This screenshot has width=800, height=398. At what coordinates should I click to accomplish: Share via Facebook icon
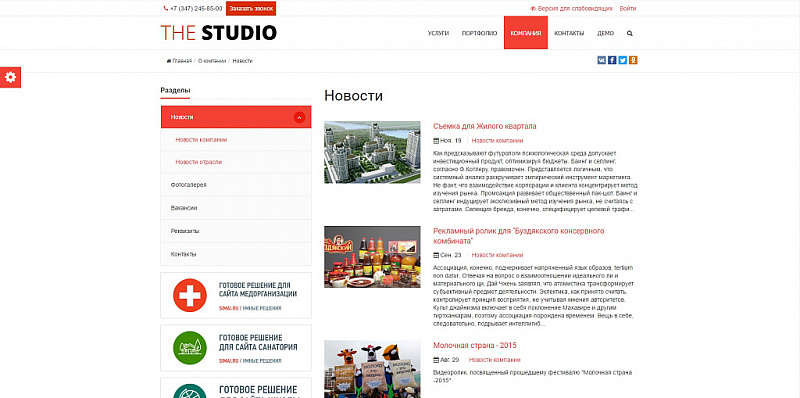click(612, 60)
